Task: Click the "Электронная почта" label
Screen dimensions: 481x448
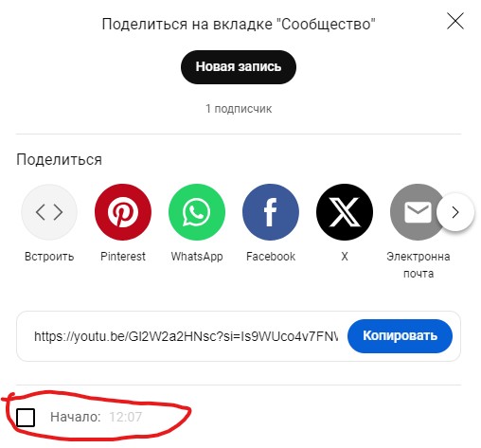Action: [x=419, y=265]
